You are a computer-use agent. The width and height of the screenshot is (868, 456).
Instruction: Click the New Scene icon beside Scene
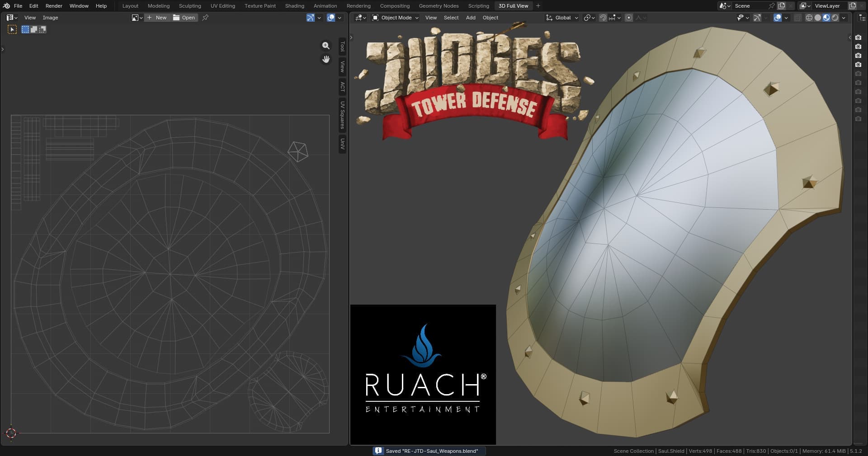click(782, 6)
